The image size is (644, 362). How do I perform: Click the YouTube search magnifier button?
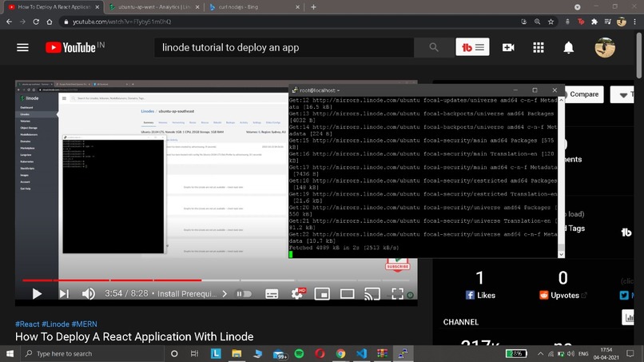(434, 48)
